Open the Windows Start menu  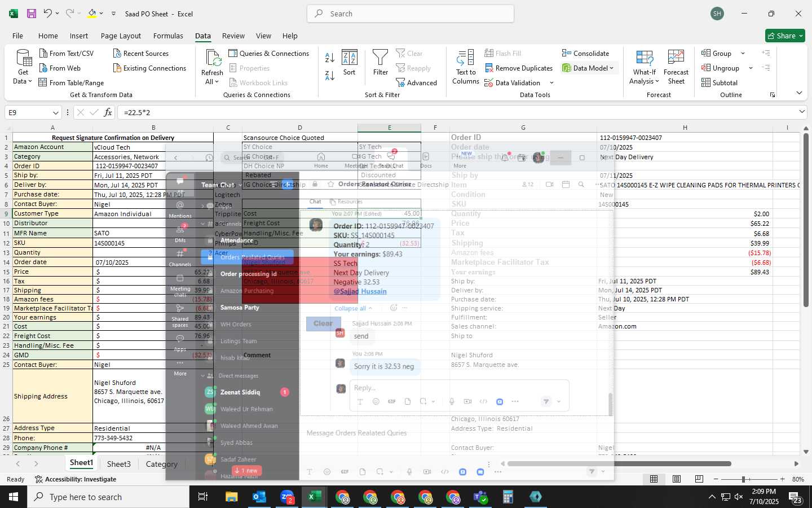[14, 497]
